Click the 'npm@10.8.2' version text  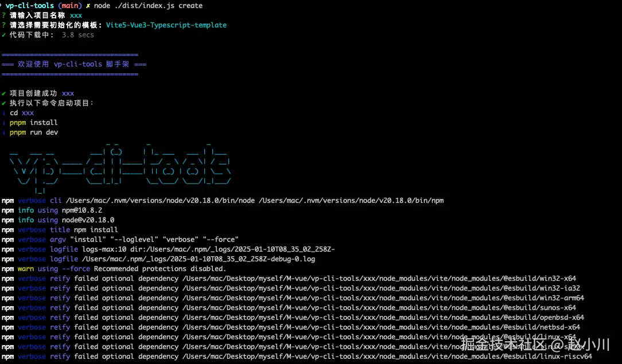82,210
